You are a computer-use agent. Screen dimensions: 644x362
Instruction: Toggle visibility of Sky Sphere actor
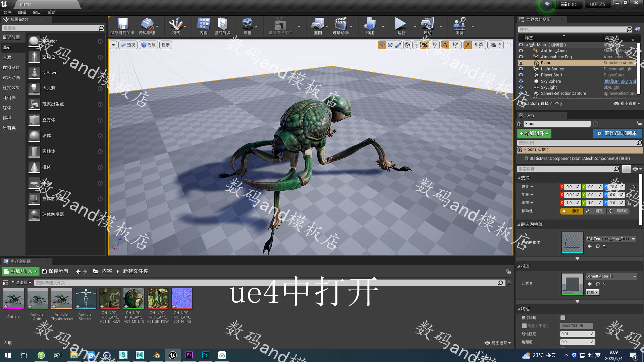521,81
